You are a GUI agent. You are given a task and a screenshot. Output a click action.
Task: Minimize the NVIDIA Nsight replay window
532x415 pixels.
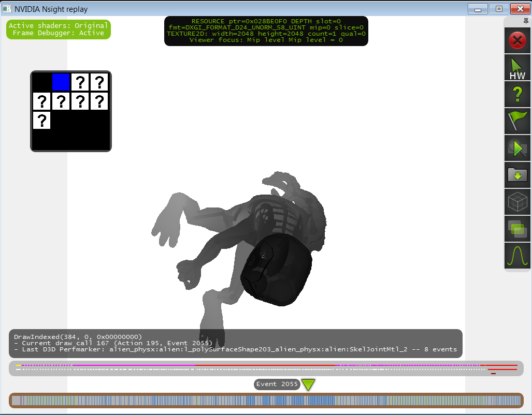coord(478,9)
